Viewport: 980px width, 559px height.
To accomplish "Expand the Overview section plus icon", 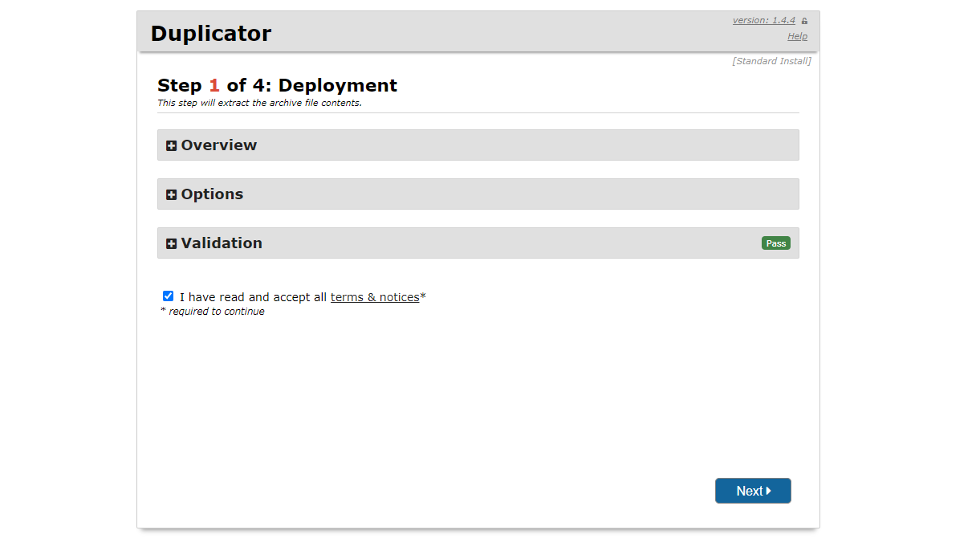I will point(171,146).
